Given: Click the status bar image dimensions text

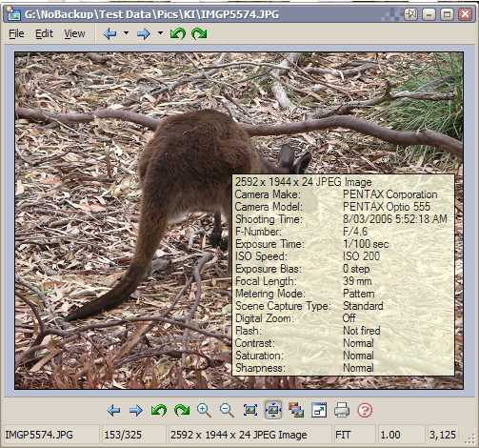Looking at the screenshot, I should click(x=239, y=435).
